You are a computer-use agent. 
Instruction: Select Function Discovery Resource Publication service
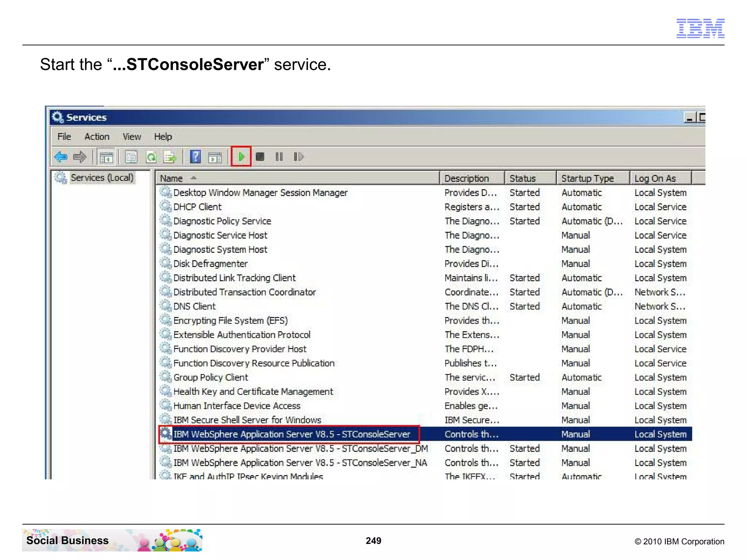[x=425, y=363]
